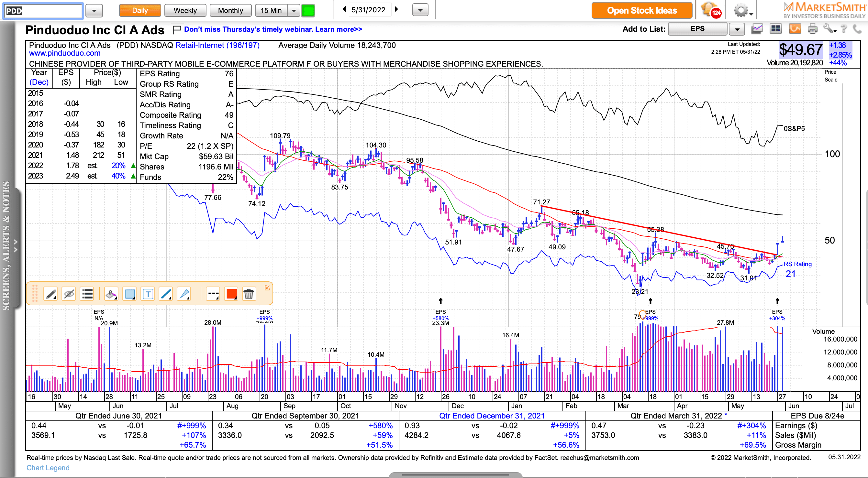Open the red color swatch
The width and height of the screenshot is (868, 478).
(x=231, y=294)
